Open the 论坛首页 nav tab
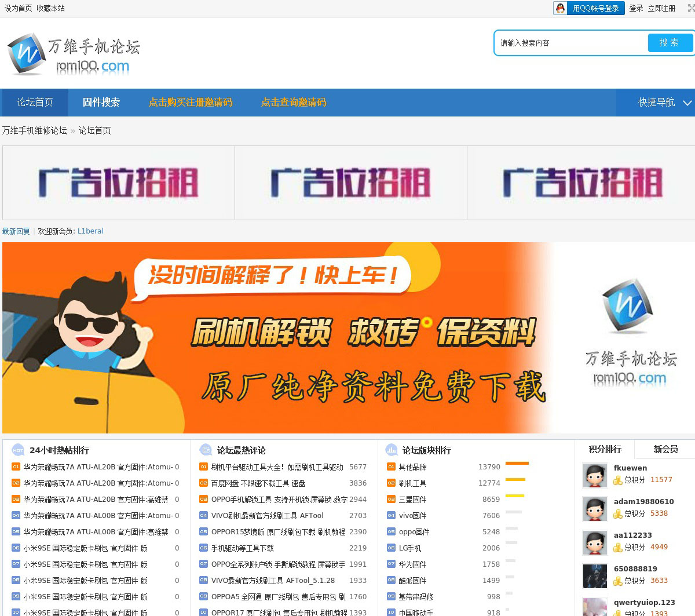Screen dimensions: 695x616 click(x=35, y=103)
